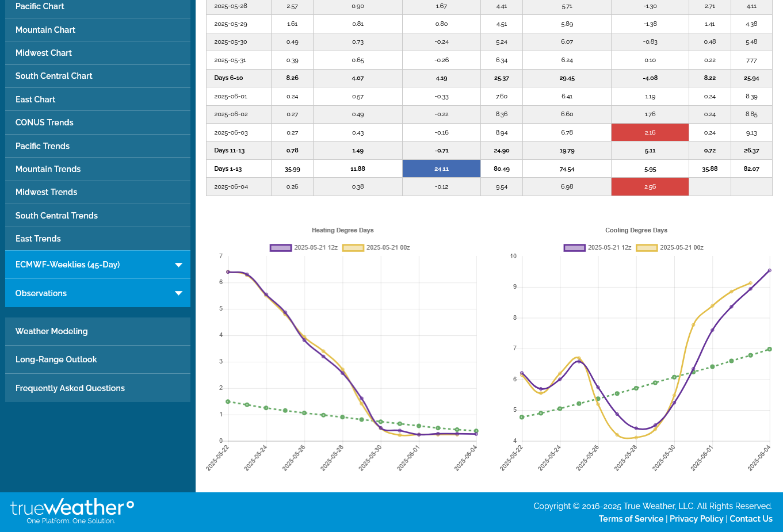Viewport: 783px width, 532px height.
Task: Toggle 12z series in Heating Degree Days legend
Action: click(304, 248)
